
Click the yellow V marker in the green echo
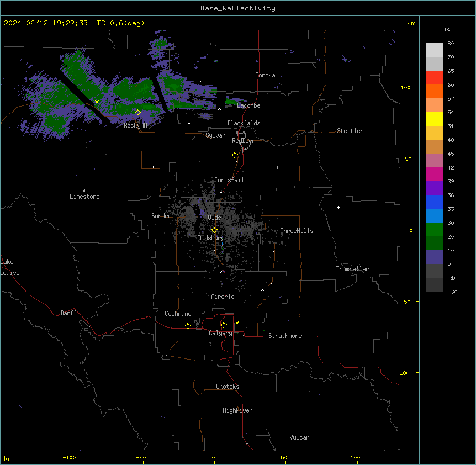pos(97,102)
